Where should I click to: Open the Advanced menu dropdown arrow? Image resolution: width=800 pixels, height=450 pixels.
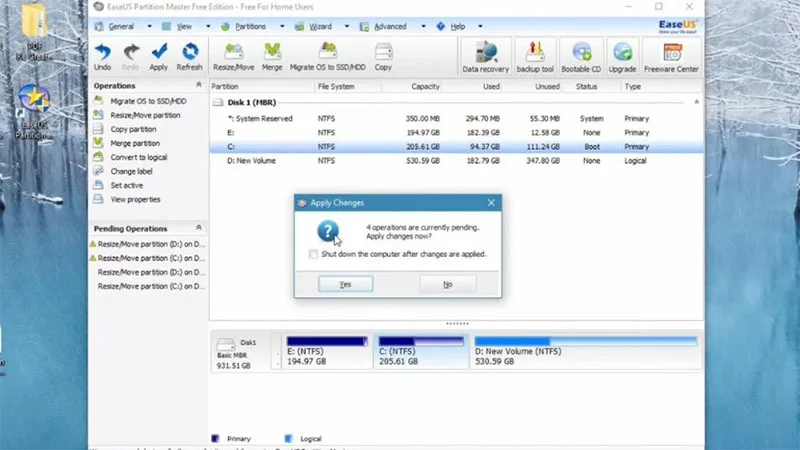(x=423, y=27)
